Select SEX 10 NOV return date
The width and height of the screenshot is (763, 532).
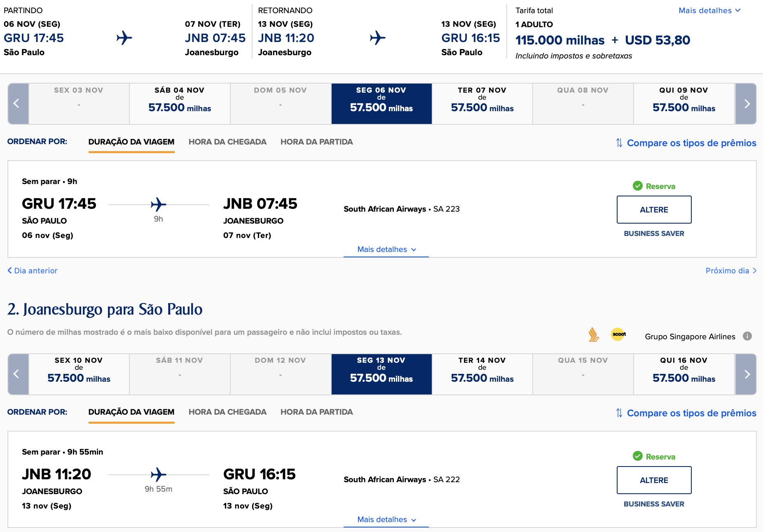pos(79,374)
